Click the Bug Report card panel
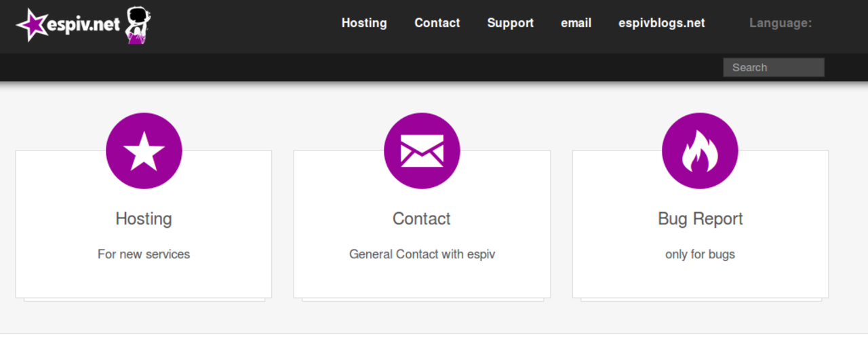 701,224
